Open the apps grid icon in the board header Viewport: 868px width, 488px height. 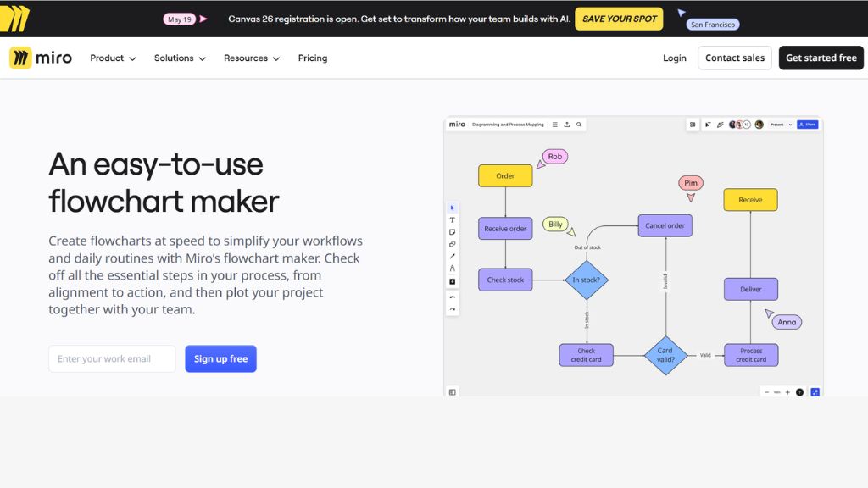(693, 125)
